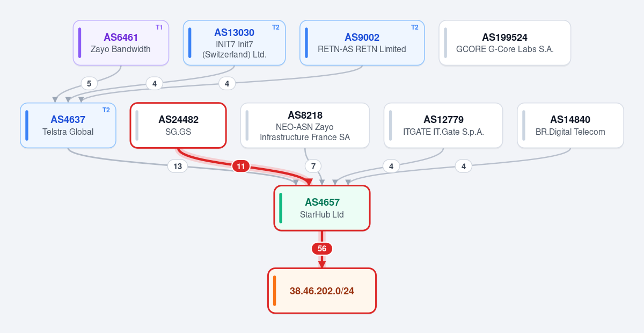
Task: Click the edge count badge 7
Action: tap(313, 166)
